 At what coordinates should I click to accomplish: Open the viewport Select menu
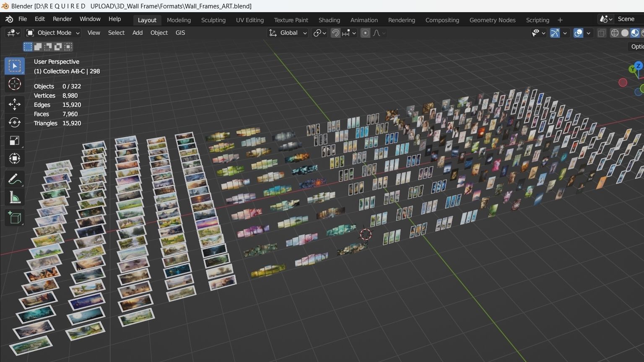[116, 33]
